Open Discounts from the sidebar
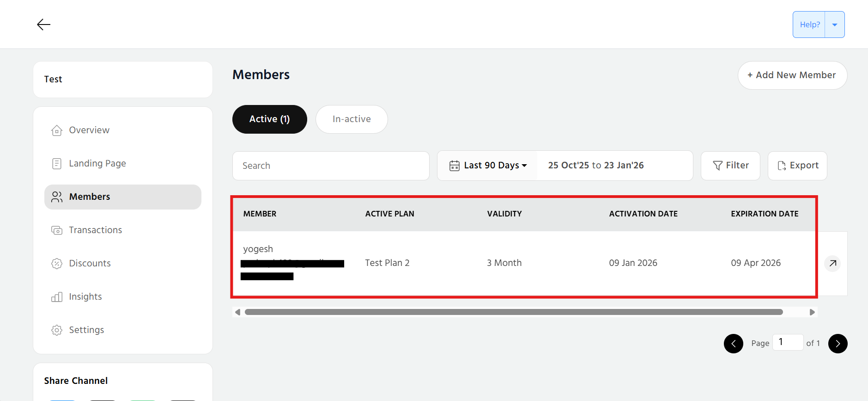Screen dimensions: 868x401 coord(90,263)
